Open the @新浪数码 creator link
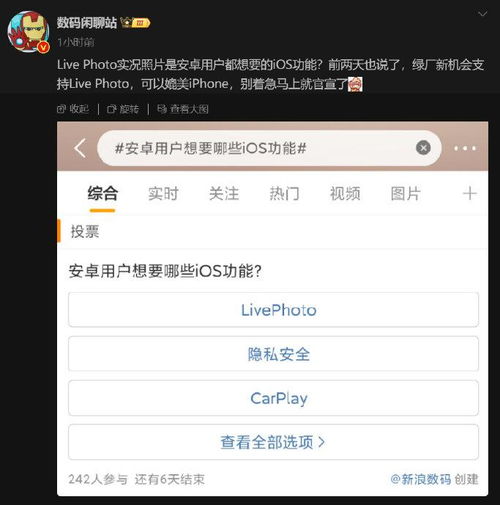This screenshot has height=505, width=500. [x=421, y=479]
